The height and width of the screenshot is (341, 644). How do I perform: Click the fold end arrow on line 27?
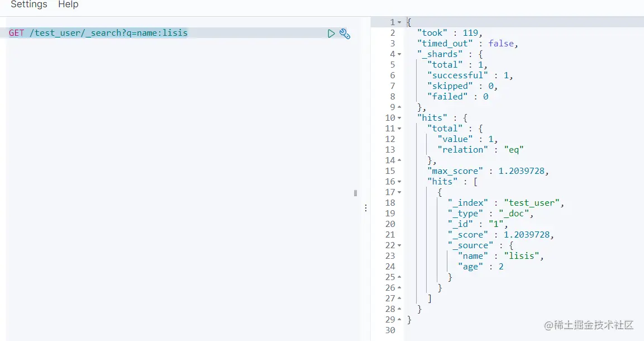coord(399,299)
